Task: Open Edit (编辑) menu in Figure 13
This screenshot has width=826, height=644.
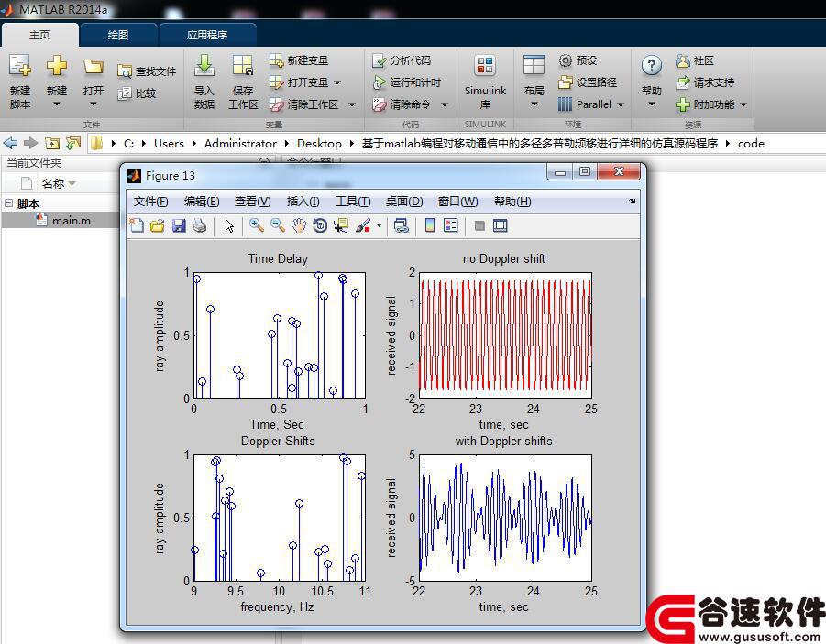Action: point(202,202)
